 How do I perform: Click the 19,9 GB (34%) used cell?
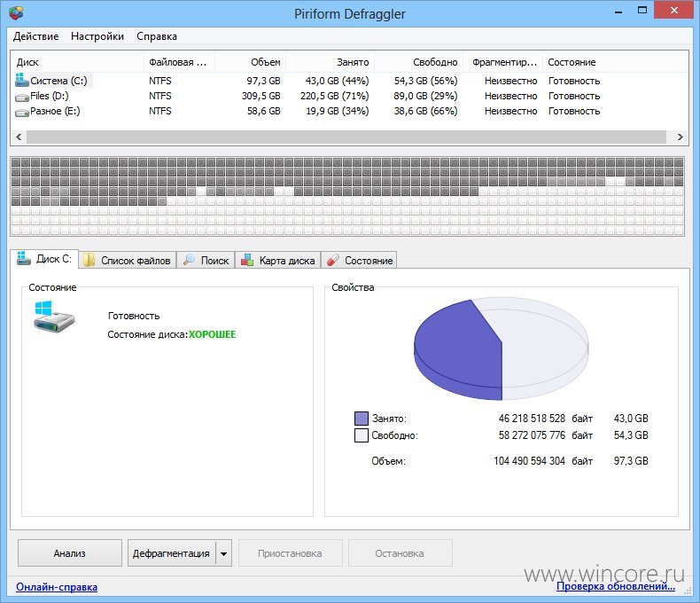coord(337,111)
